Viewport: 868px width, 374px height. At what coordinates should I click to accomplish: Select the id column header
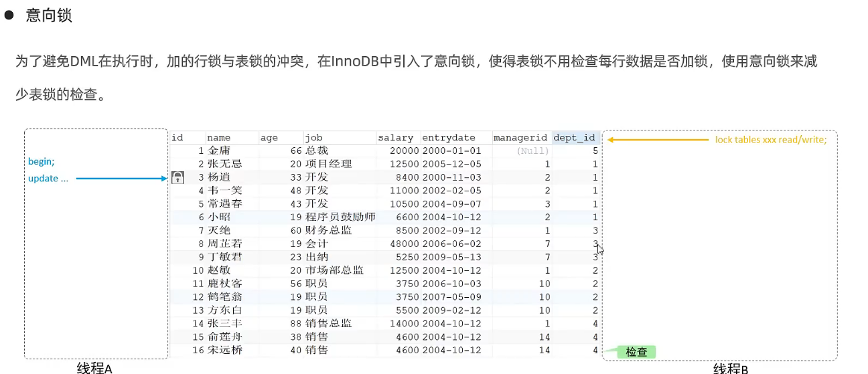[x=177, y=138]
